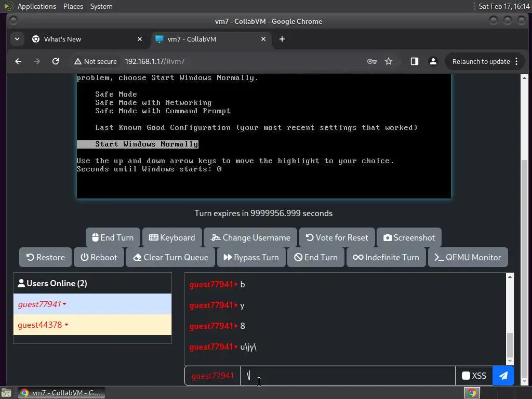Click the window menu icon in the title bar
Image resolution: width=532 pixels, height=399 pixels.
tap(13, 21)
